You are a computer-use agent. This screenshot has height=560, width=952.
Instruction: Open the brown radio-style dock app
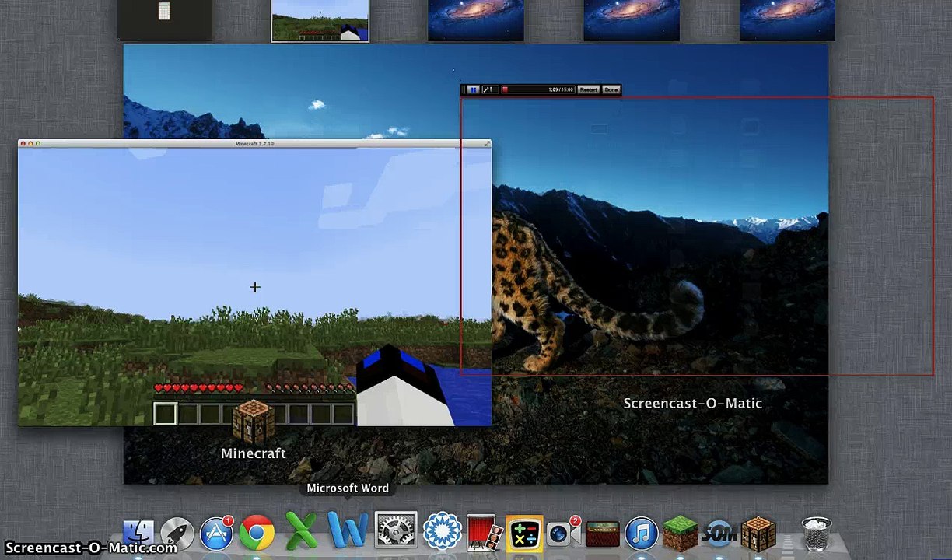tap(603, 534)
